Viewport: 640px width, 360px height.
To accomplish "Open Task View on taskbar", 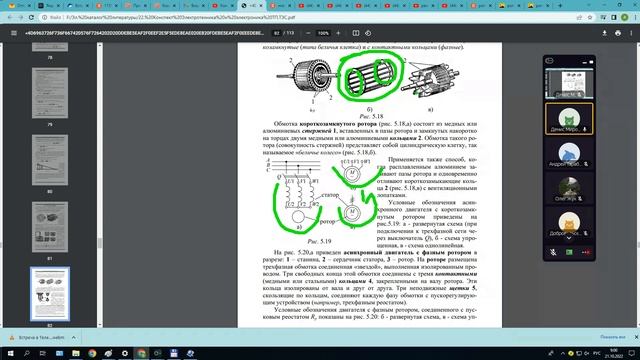I will tap(43, 353).
